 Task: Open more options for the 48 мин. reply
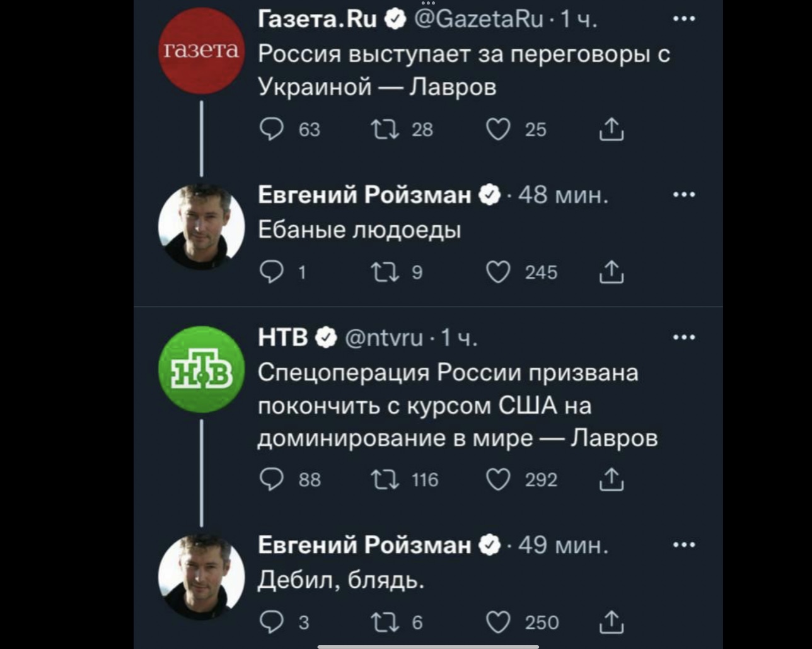(x=684, y=195)
